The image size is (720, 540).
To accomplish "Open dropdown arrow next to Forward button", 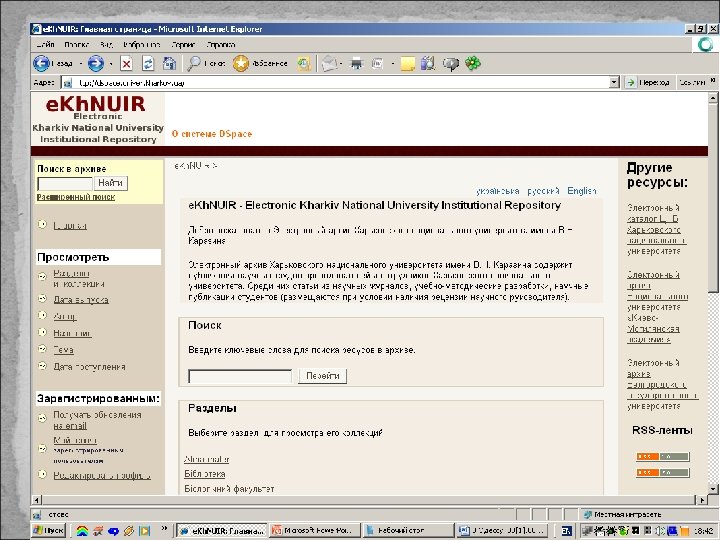I will pos(111,64).
